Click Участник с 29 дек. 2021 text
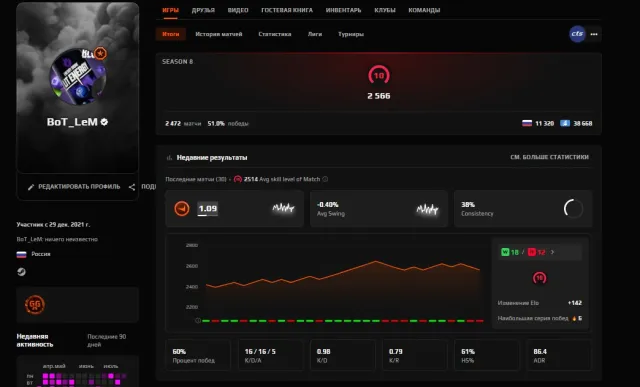This screenshot has width=640, height=387. click(x=53, y=225)
